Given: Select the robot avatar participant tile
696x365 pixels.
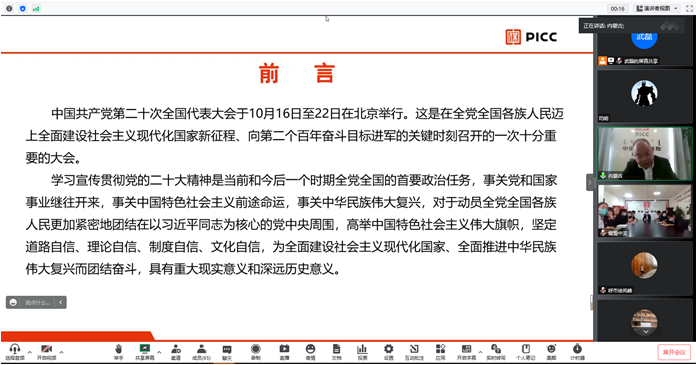Looking at the screenshot, I should [x=645, y=96].
